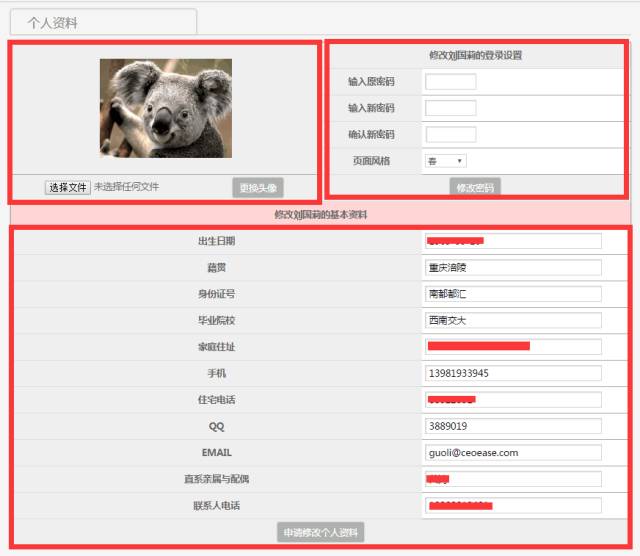Click the 修改密码 button
Screen dimensions: 640x556
click(475, 187)
